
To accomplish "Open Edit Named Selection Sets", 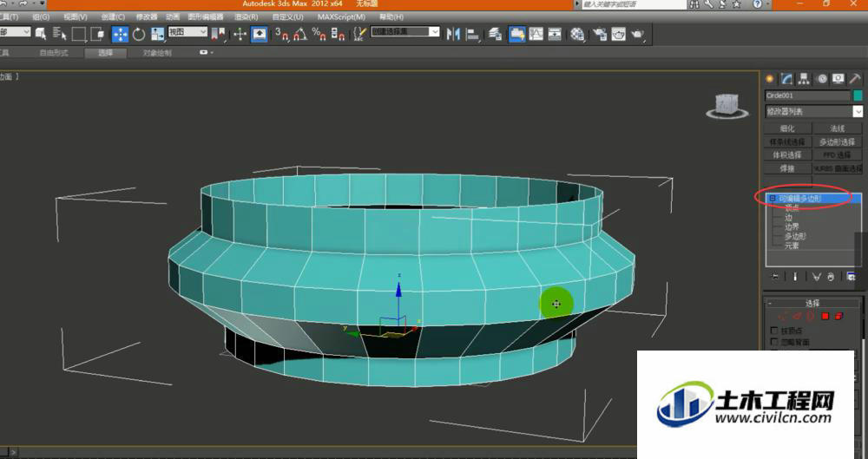I will pos(360,35).
